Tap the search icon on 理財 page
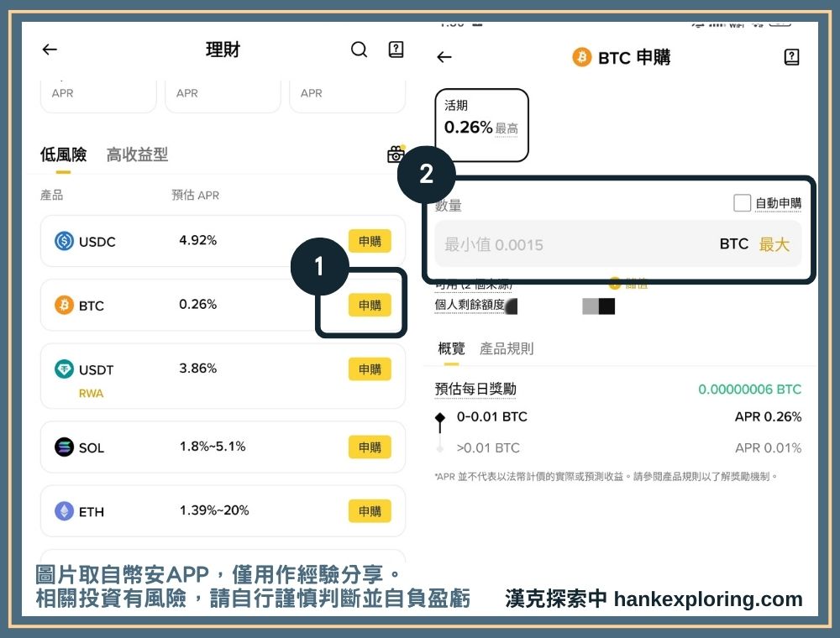Image resolution: width=840 pixels, height=638 pixels. [x=359, y=50]
